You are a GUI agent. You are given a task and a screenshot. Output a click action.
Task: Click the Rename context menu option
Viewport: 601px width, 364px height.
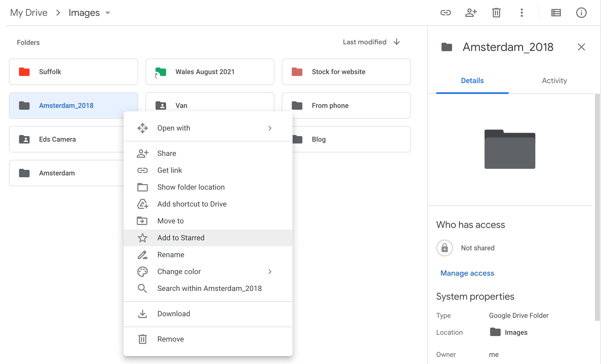pyautogui.click(x=170, y=255)
